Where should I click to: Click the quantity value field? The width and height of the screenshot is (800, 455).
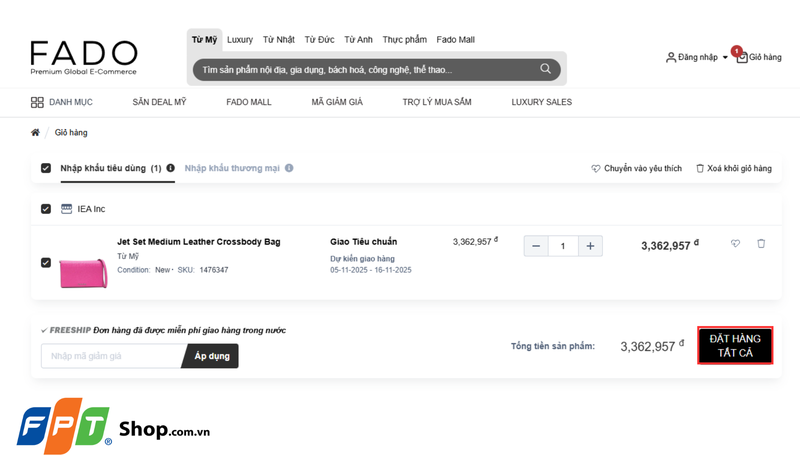click(563, 246)
